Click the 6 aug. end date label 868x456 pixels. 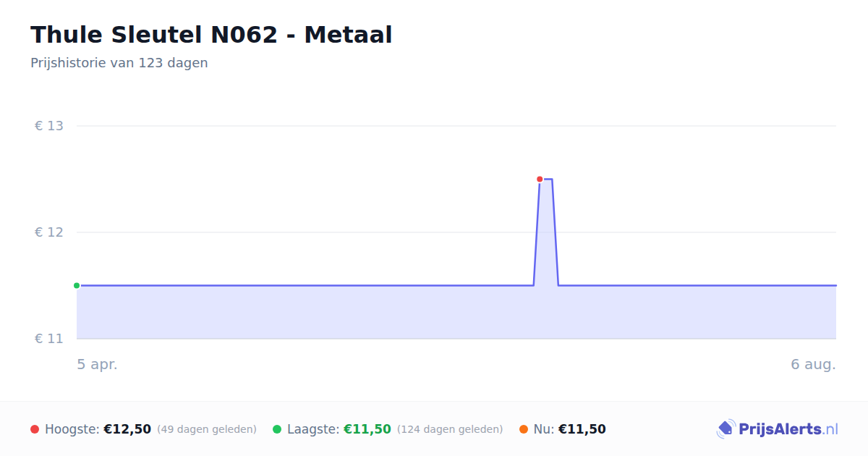(813, 364)
